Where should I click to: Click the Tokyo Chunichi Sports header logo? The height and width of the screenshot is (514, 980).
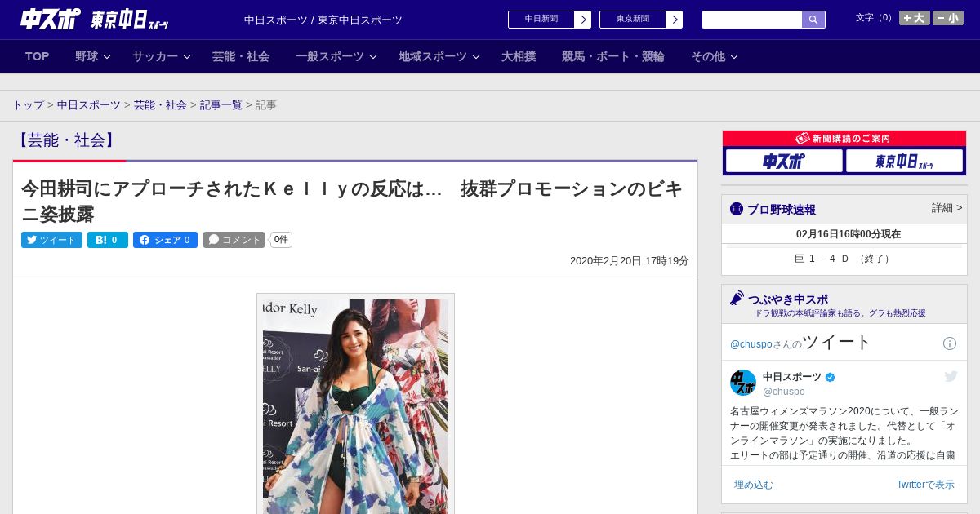click(129, 20)
